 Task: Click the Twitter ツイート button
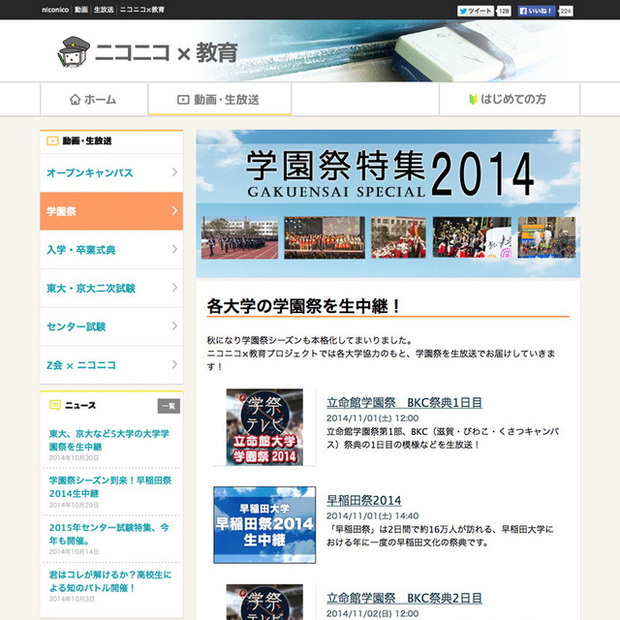pyautogui.click(x=475, y=11)
